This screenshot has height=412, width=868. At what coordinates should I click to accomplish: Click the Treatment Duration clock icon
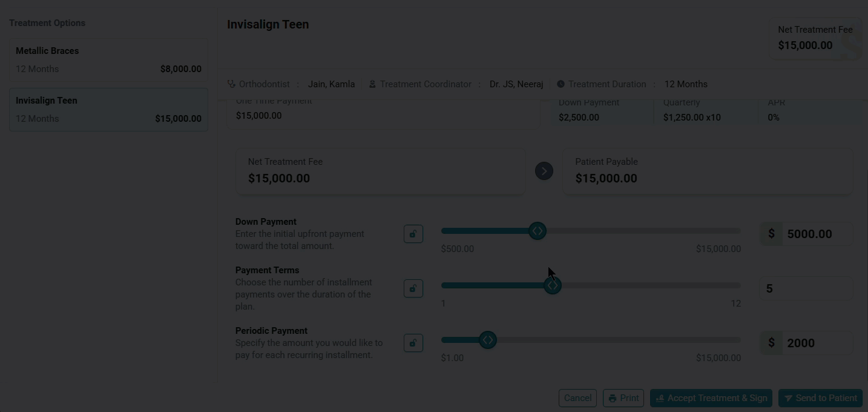(x=561, y=84)
